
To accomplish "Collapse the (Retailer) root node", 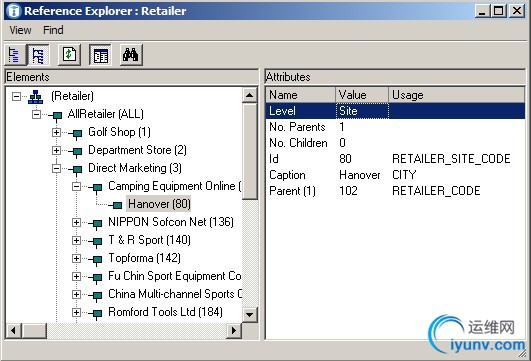I will pos(16,97).
